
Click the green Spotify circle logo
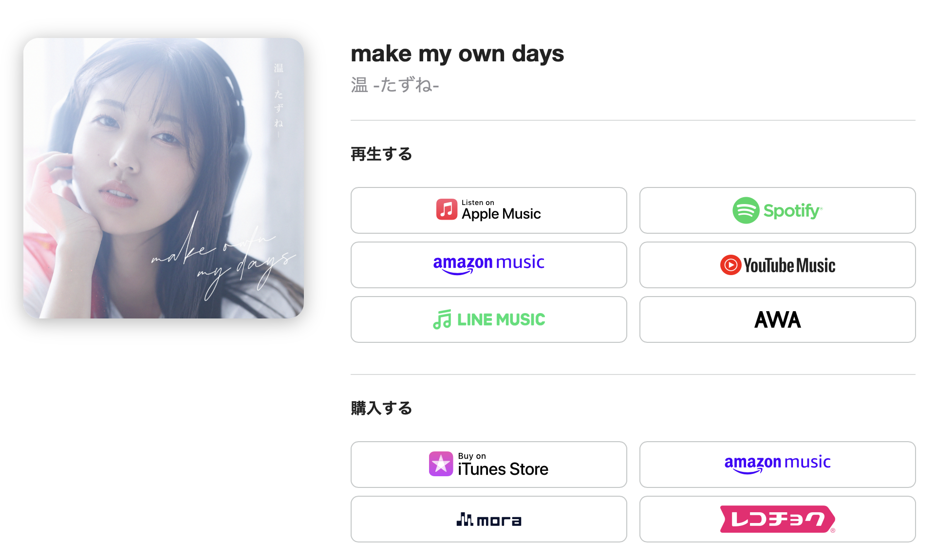pos(746,210)
